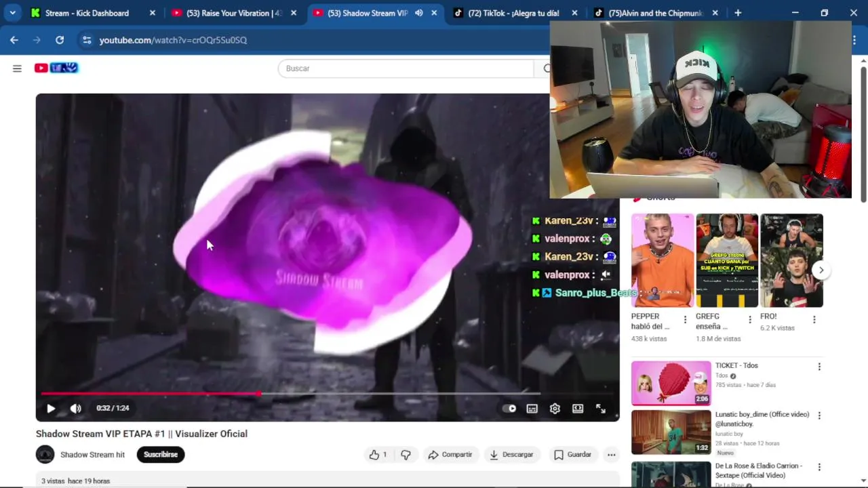This screenshot has height=488, width=868.
Task: Open options for GREFG enseña short
Action: 750,320
